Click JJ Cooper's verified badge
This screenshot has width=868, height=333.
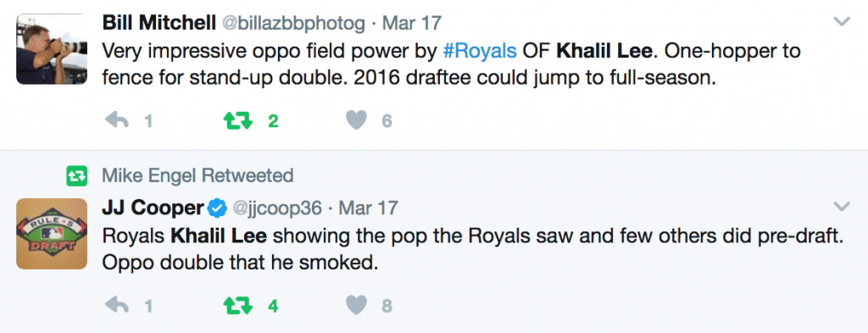coord(218,208)
